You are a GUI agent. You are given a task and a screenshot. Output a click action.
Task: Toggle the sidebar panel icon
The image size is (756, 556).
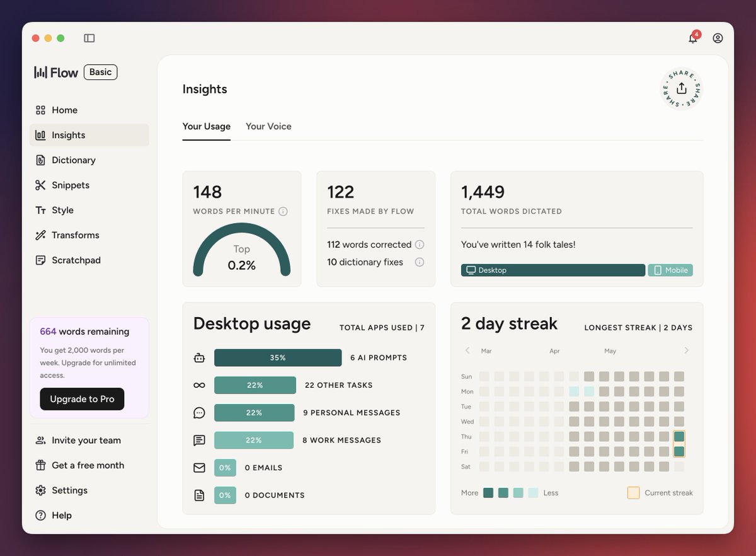point(89,38)
